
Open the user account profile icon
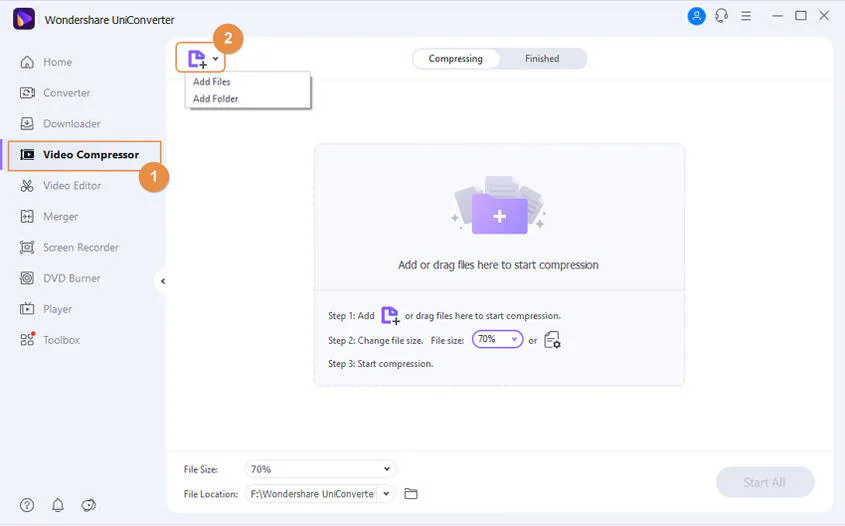[x=696, y=16]
